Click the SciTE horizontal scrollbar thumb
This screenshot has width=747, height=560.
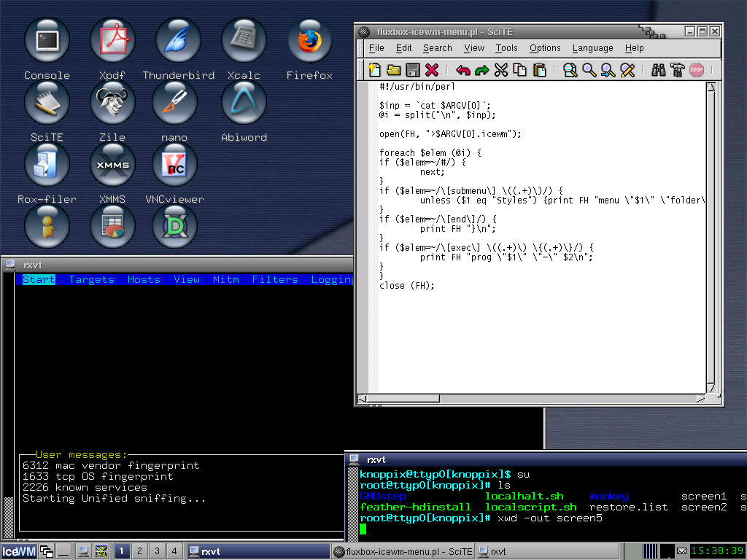[403, 398]
